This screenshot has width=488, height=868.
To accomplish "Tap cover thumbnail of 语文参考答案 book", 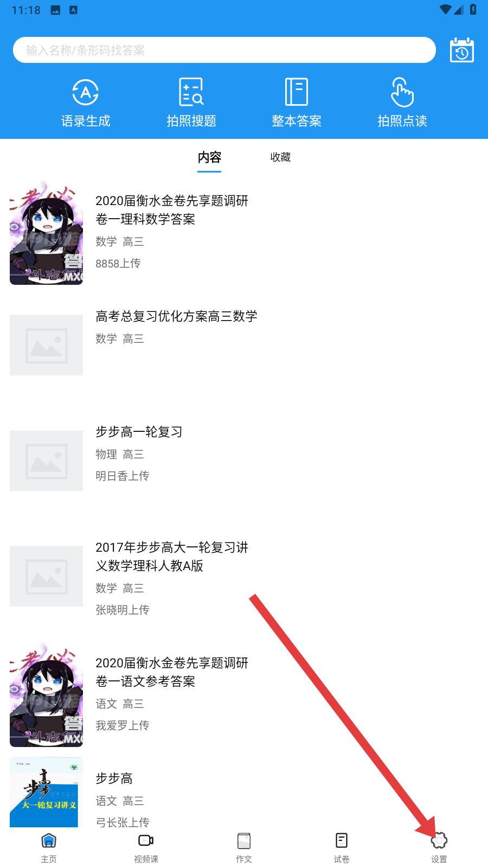I will pyautogui.click(x=46, y=695).
